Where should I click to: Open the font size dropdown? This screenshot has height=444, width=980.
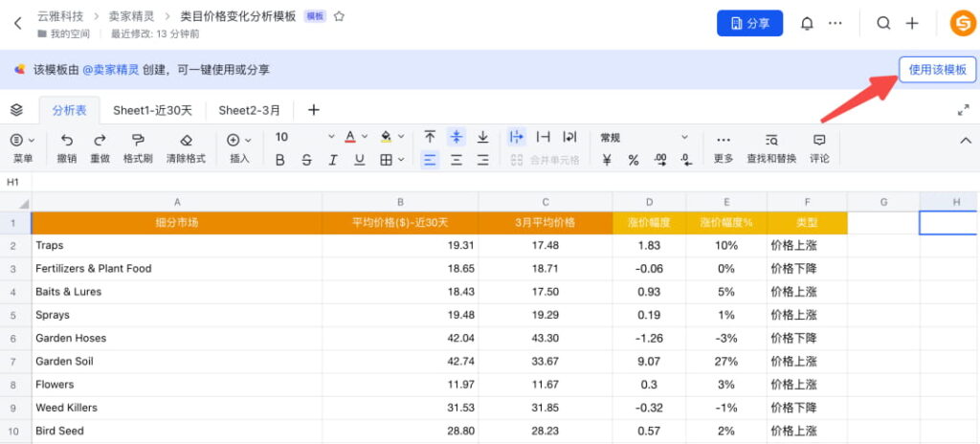[331, 137]
